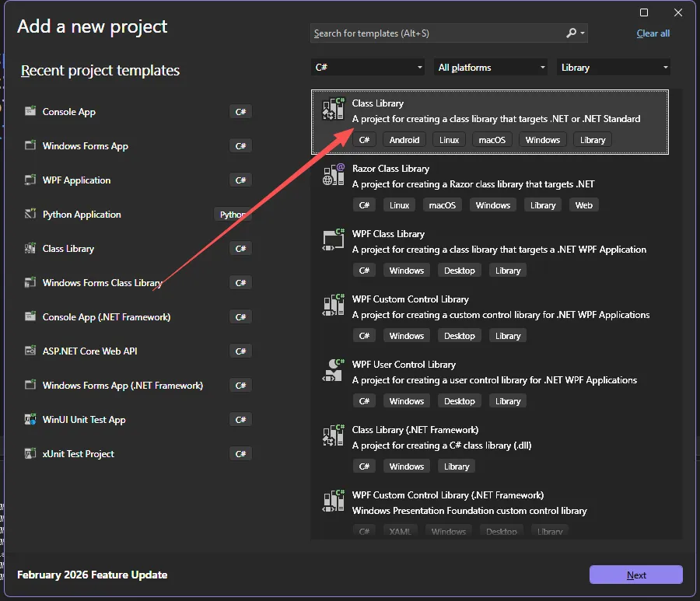Click the WinUI Unit Test App icon
The width and height of the screenshot is (700, 601).
click(30, 420)
